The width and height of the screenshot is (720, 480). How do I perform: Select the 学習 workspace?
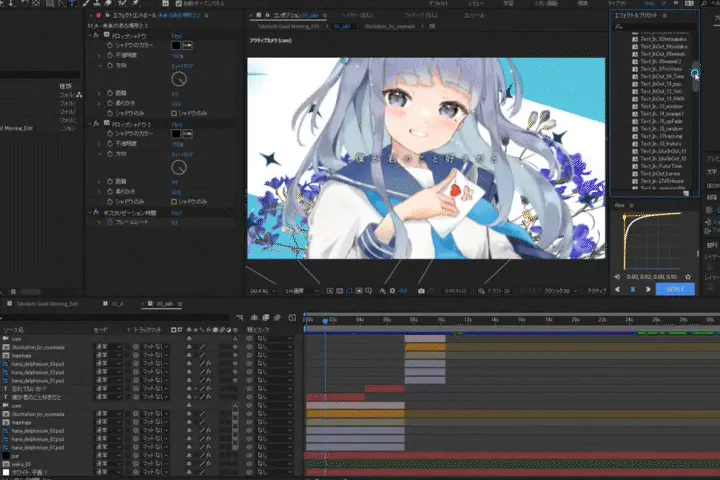pos(508,4)
